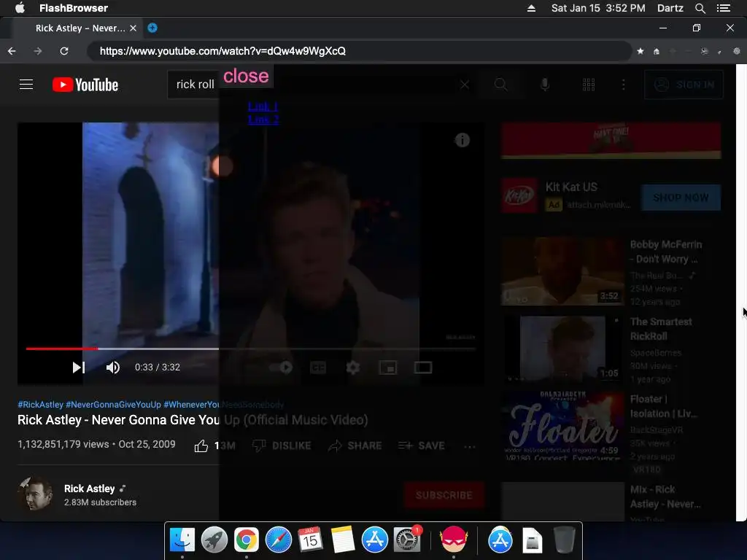Open Control Center list in menu bar

pyautogui.click(x=724, y=8)
